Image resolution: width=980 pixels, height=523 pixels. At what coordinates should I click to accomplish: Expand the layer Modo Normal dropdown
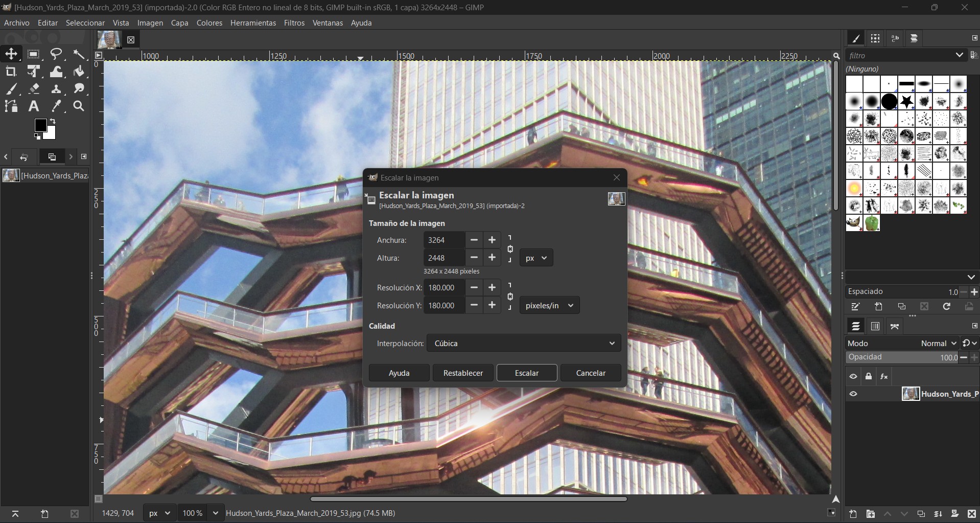click(x=938, y=344)
